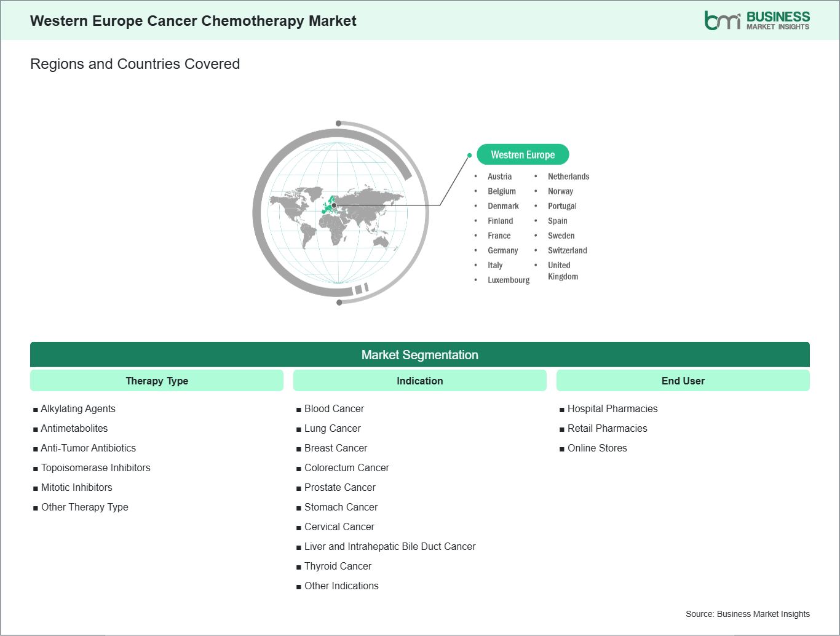The image size is (840, 636).
Task: Select the Western Europe Cancer Chemotherapy Market title
Action: 193,21
